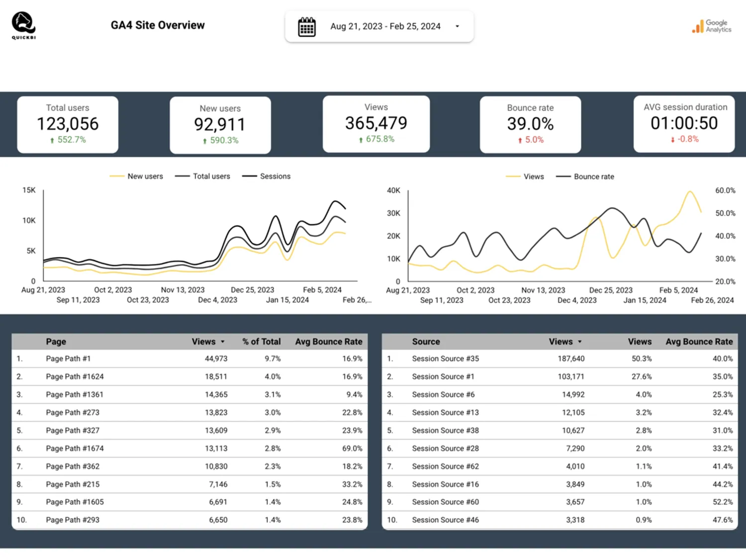The image size is (746, 560).
Task: Select date range Aug 21, 2023 - Feb 25, 2024
Action: 385,26
